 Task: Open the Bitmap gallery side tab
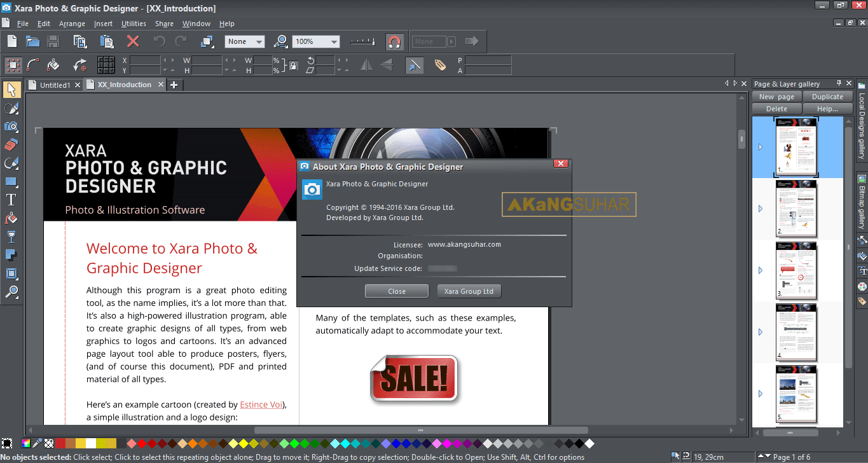click(x=862, y=202)
